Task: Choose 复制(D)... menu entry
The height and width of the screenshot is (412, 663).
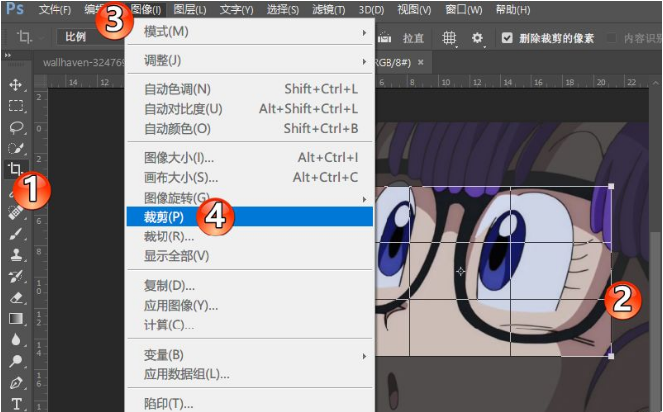Action: point(250,286)
